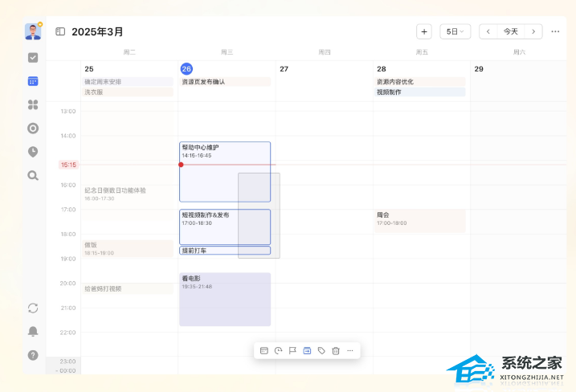Go to previous period with left arrow

click(488, 31)
